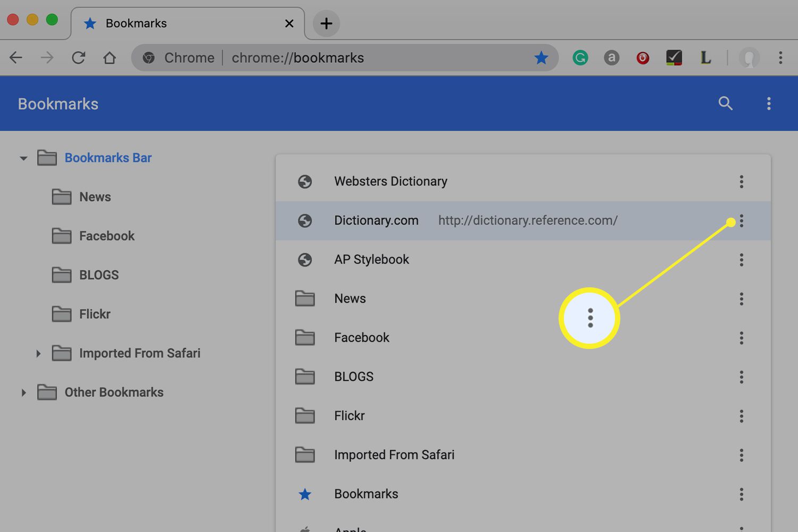Select the Websters Dictionary bookmark
The image size is (798, 532).
(523, 181)
